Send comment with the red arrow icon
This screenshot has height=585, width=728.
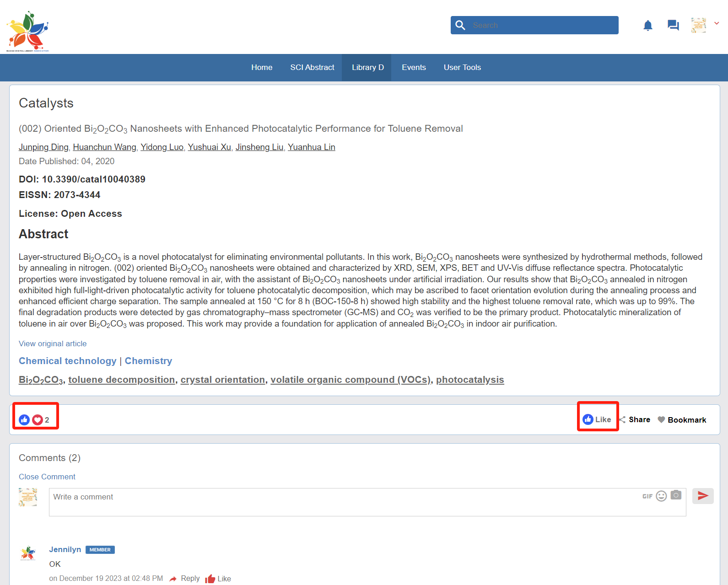tap(702, 496)
